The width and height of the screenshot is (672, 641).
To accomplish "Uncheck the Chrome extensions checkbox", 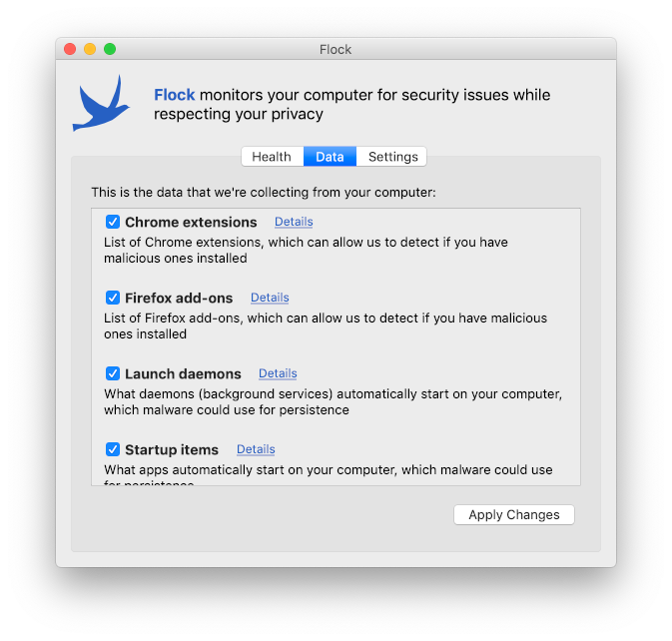I will pyautogui.click(x=113, y=222).
